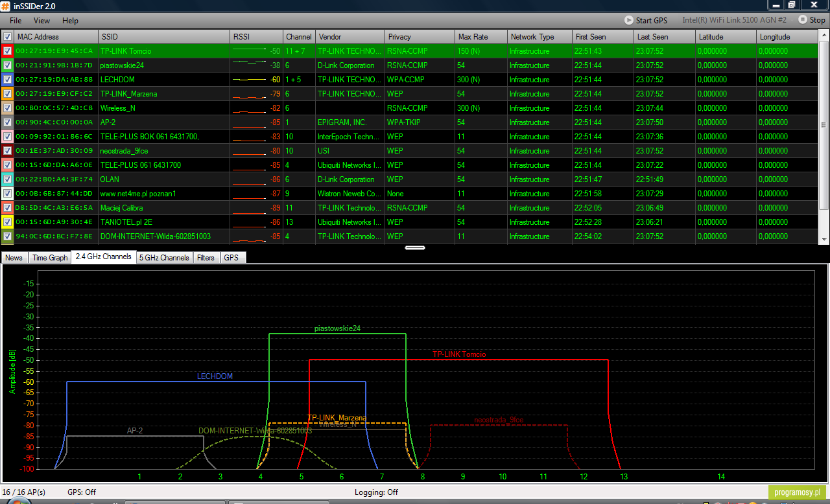Sort by MAC Address column header
The image size is (830, 504).
56,37
